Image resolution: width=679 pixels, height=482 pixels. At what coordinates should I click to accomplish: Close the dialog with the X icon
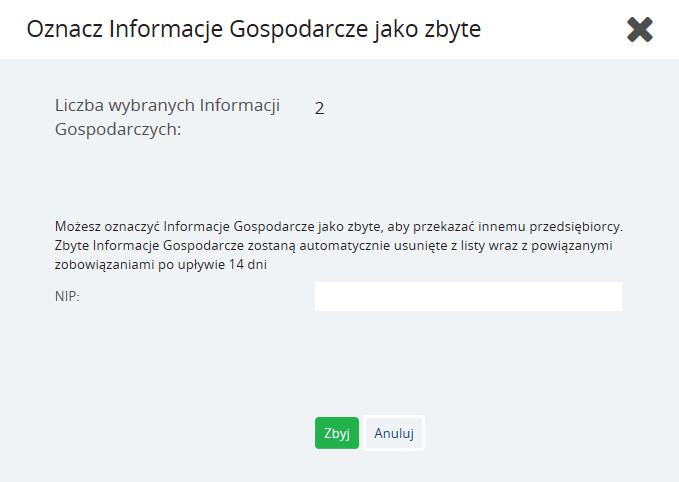pos(640,29)
